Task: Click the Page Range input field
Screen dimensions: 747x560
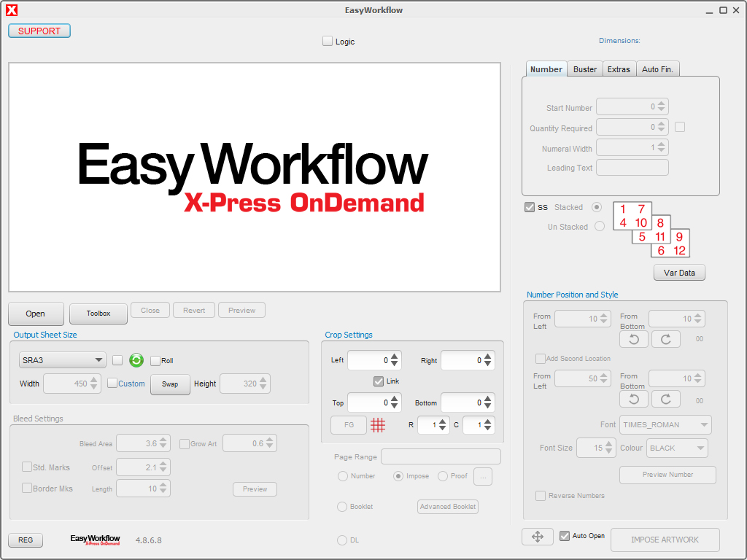Action: tap(441, 456)
